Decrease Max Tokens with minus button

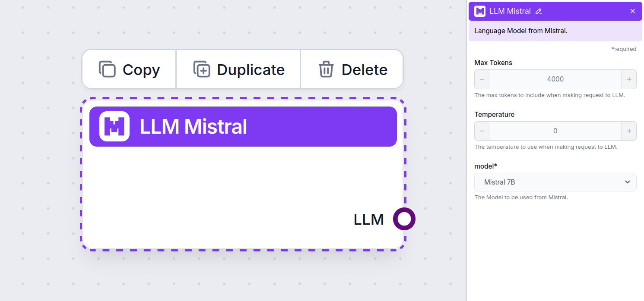point(482,79)
